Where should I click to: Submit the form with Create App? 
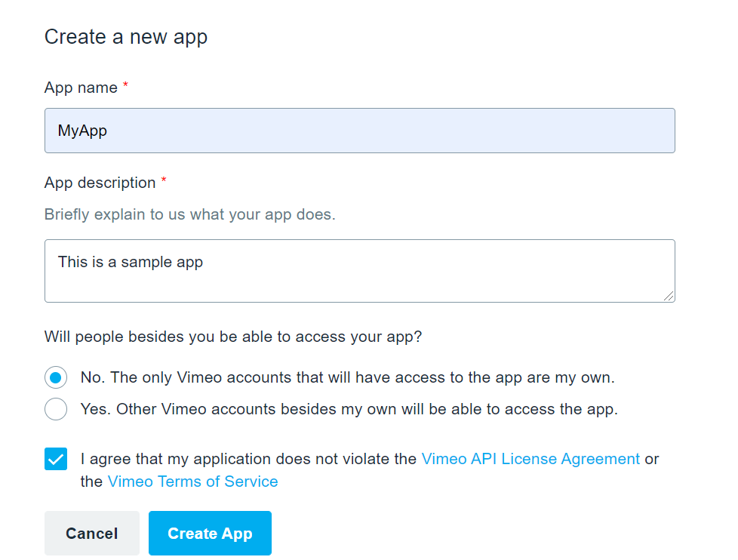coord(210,533)
